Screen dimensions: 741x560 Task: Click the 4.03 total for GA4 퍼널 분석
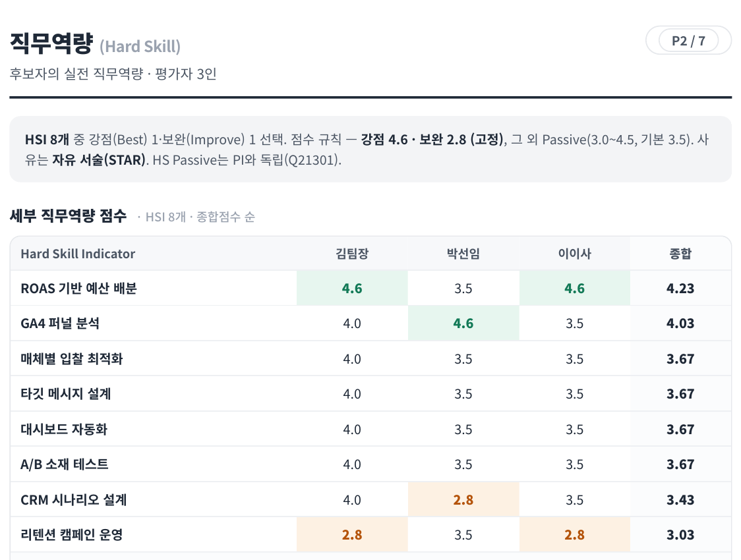(x=680, y=323)
